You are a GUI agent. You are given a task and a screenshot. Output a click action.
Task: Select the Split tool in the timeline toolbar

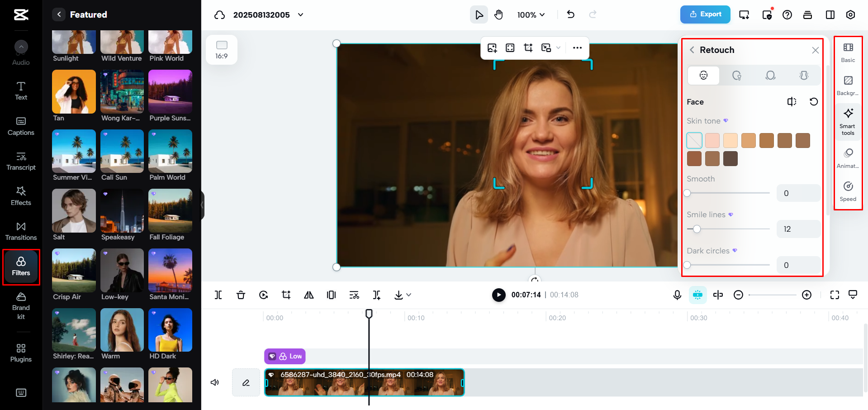218,295
